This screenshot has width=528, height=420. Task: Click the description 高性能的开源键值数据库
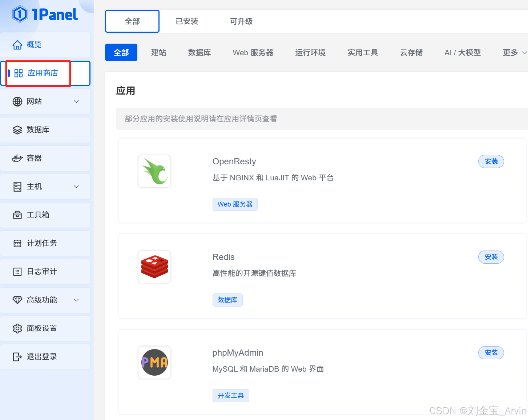254,273
